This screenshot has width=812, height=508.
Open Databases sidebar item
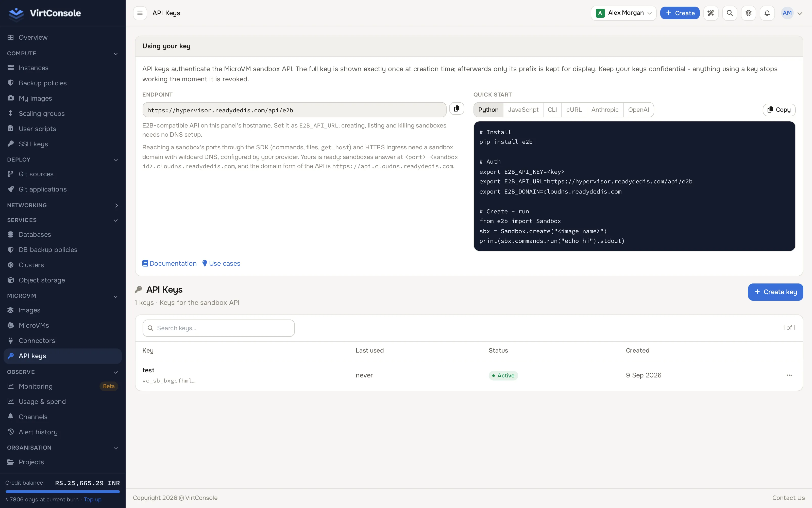point(63,234)
